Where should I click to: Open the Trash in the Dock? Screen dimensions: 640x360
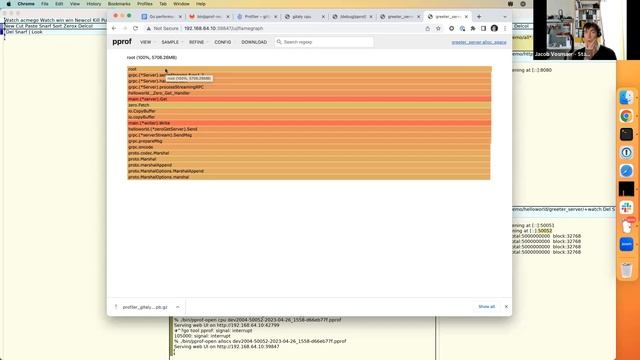point(627,270)
